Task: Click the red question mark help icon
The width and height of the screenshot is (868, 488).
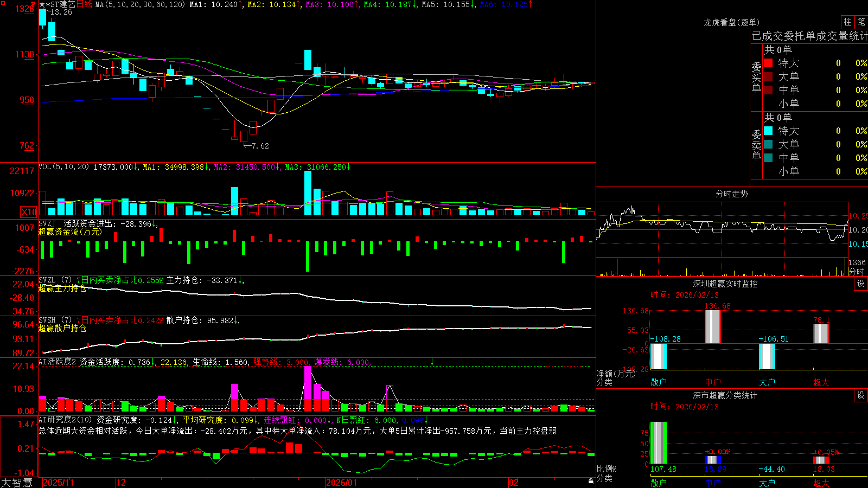Action: tap(34, 4)
